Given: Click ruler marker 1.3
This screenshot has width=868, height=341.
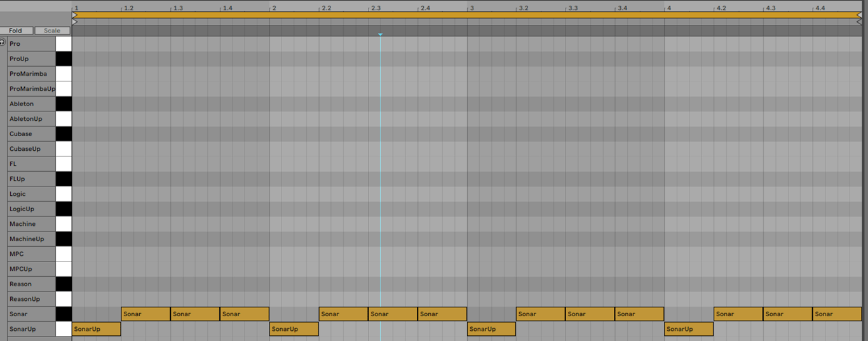Looking at the screenshot, I should pos(178,8).
